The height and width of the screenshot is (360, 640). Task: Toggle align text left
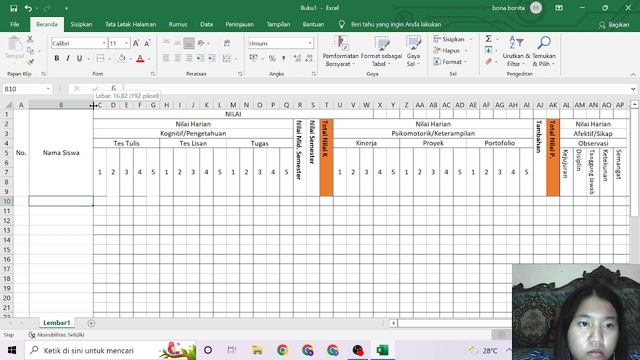pos(166,58)
